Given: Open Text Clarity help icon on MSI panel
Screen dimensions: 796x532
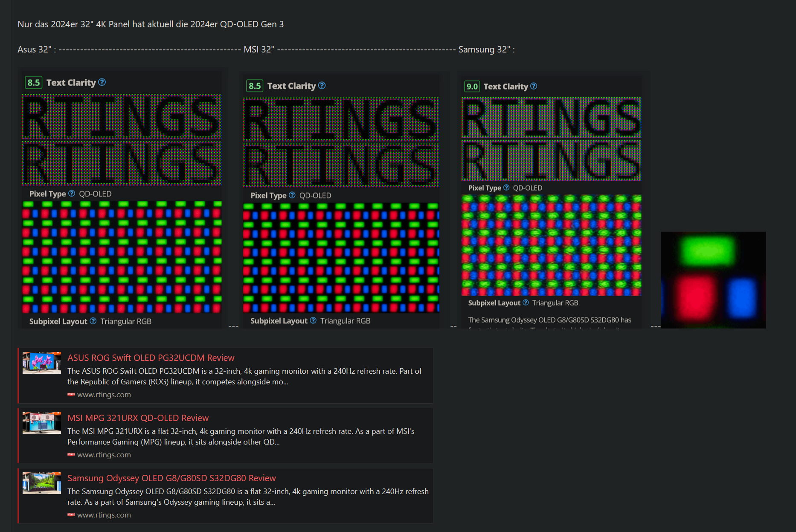Looking at the screenshot, I should tap(322, 86).
